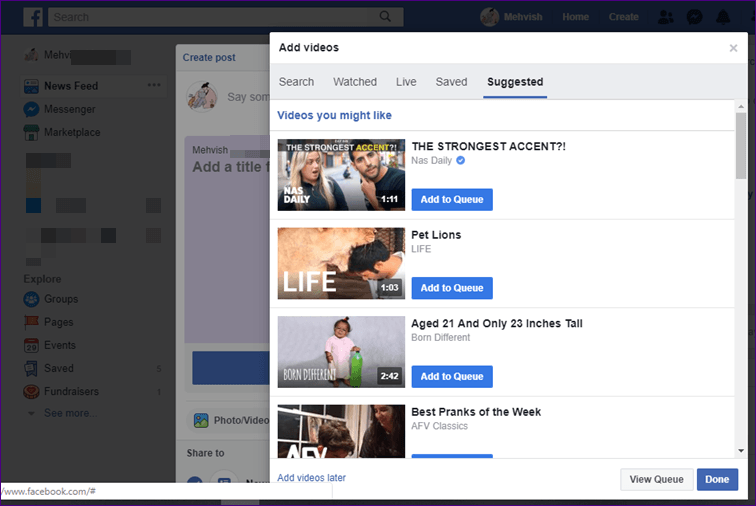Click Videos you might like heading
The width and height of the screenshot is (756, 506).
[334, 116]
